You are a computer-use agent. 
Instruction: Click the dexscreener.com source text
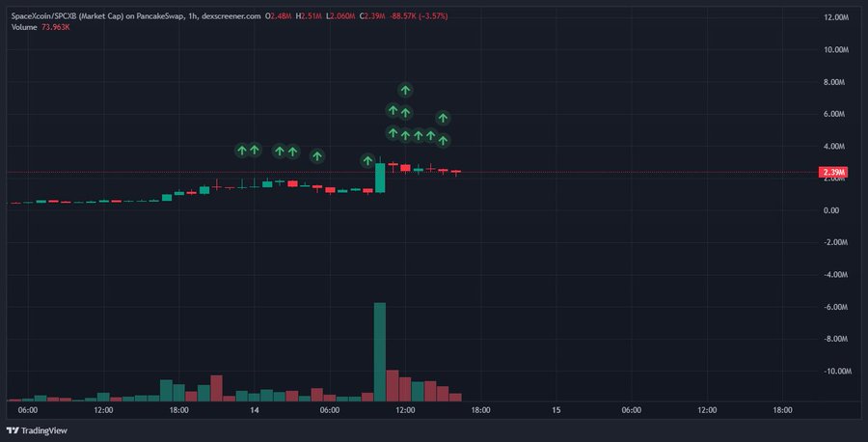point(231,16)
